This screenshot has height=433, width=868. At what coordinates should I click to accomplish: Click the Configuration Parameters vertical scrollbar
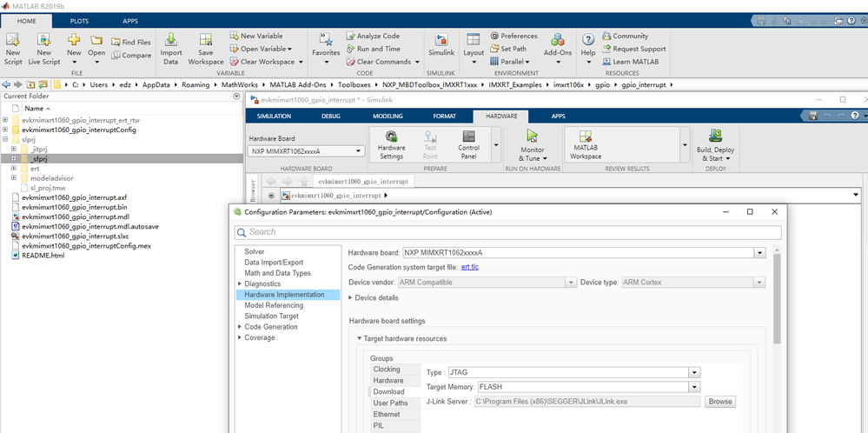point(777,299)
